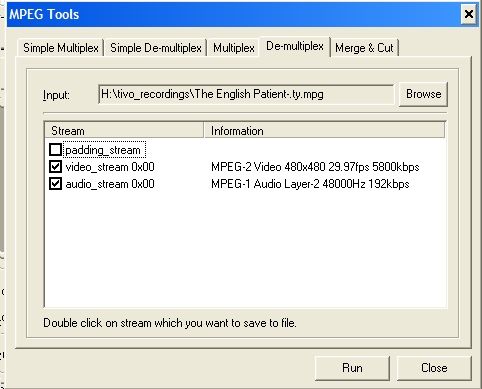Close the MPEG Tools window with X

coord(469,14)
